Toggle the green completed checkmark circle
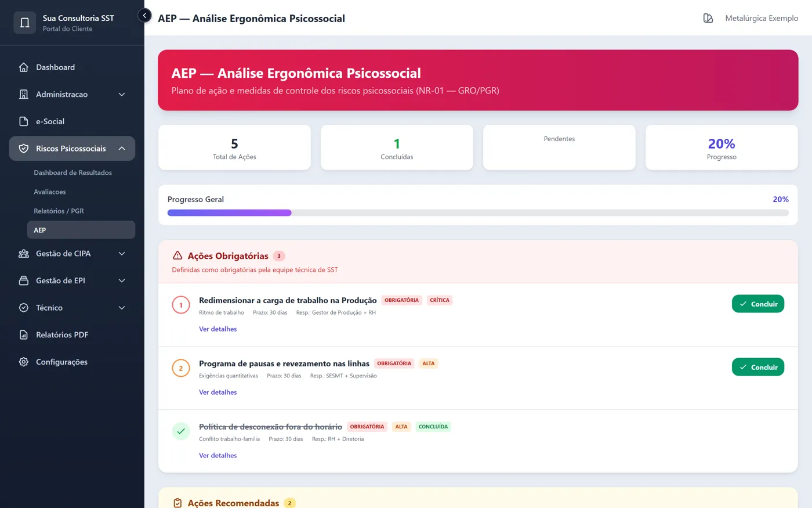 (181, 431)
